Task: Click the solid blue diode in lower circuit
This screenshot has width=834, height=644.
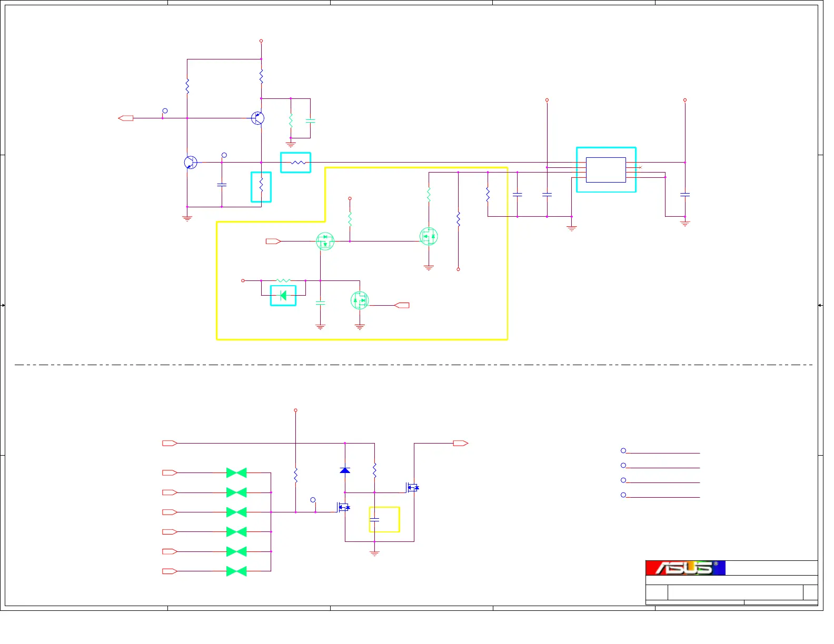Action: [345, 470]
